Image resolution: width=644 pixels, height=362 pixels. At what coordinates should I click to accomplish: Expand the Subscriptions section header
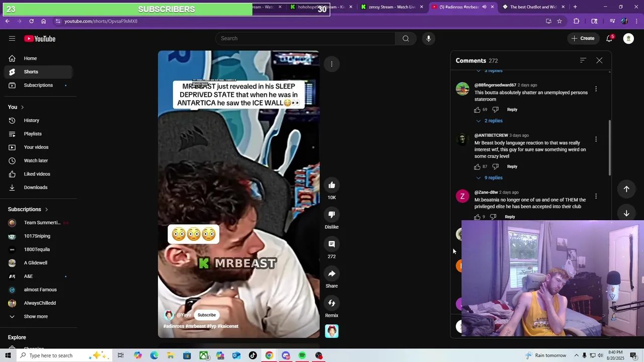[x=28, y=209]
